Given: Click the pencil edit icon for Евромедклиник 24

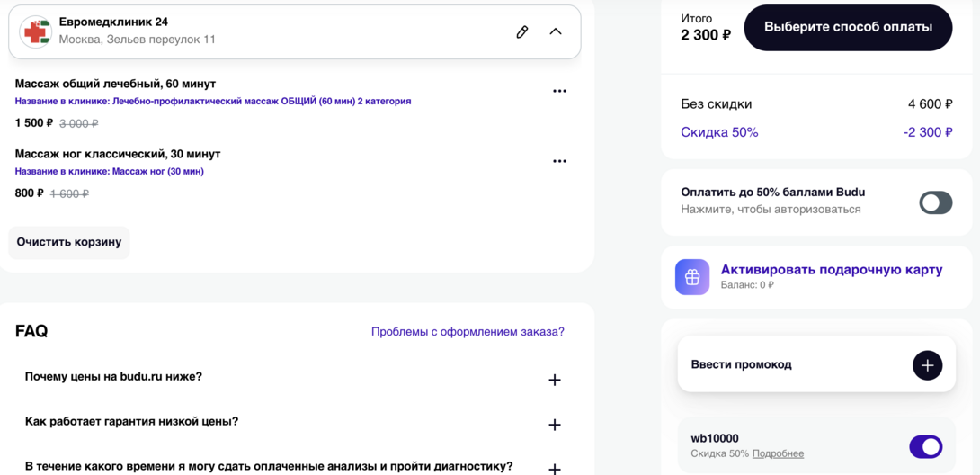Looking at the screenshot, I should click(521, 31).
